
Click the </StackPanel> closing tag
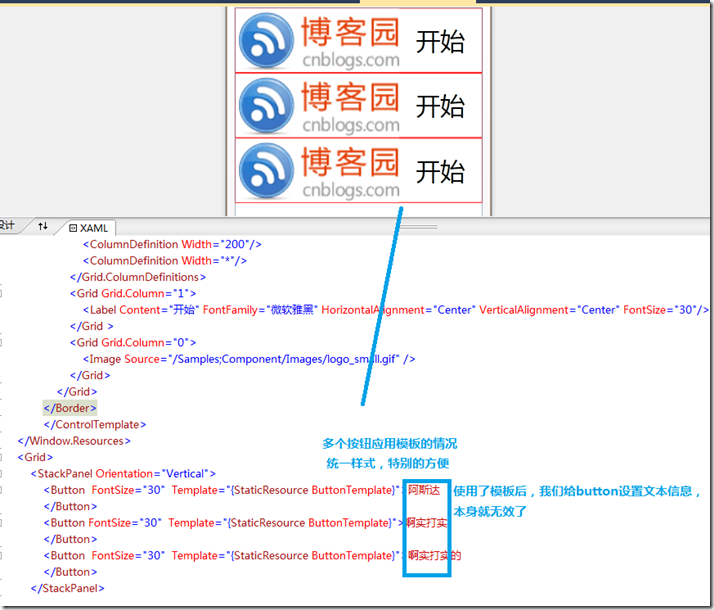pos(67,589)
